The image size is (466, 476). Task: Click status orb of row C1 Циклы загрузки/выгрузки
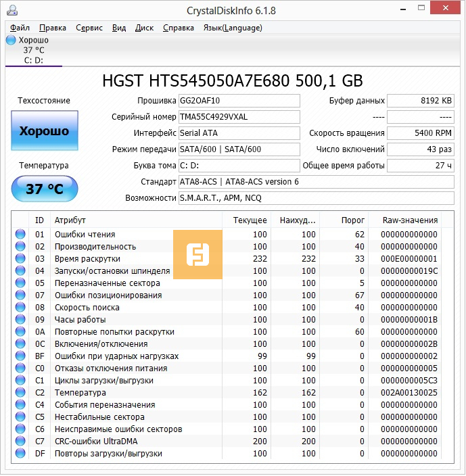[20, 380]
